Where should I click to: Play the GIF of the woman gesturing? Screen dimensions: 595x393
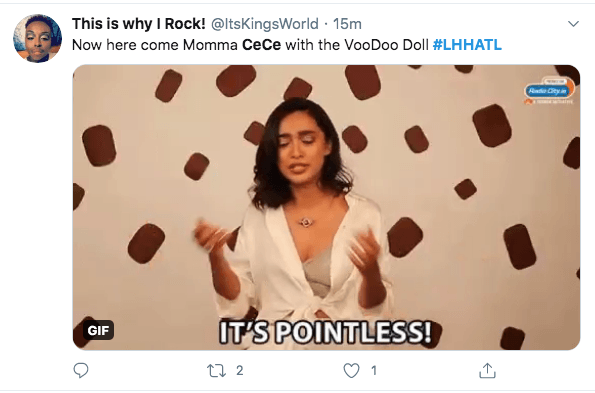coord(326,207)
